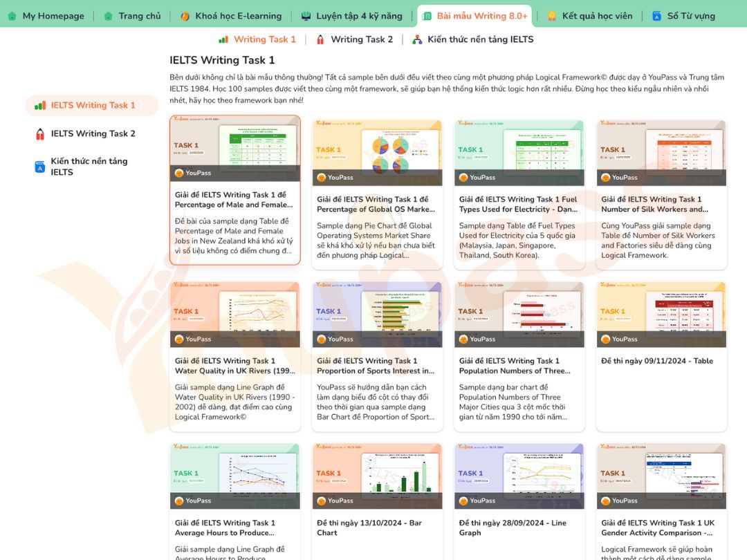The width and height of the screenshot is (747, 560).
Task: Click YouPass avatar on Silk Workers card
Action: (605, 178)
